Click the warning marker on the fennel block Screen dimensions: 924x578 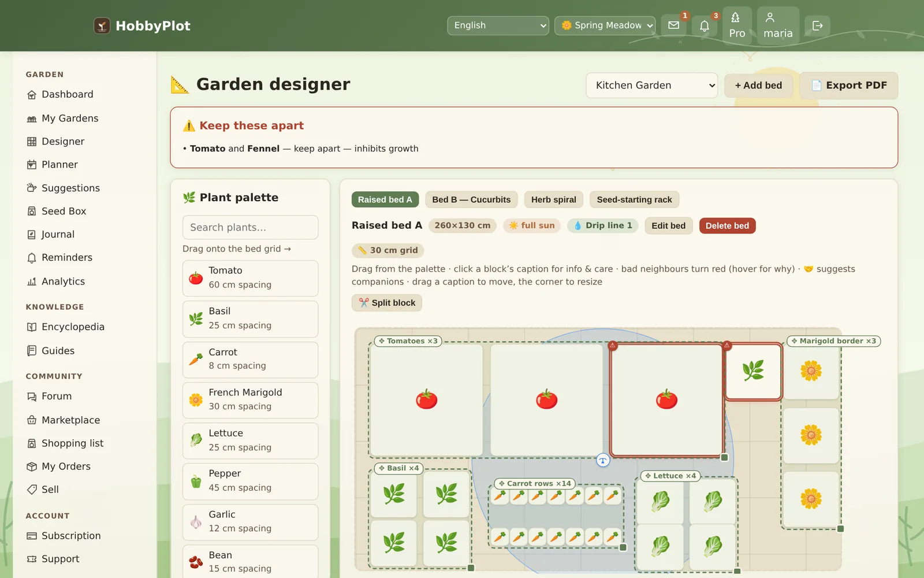pyautogui.click(x=727, y=346)
